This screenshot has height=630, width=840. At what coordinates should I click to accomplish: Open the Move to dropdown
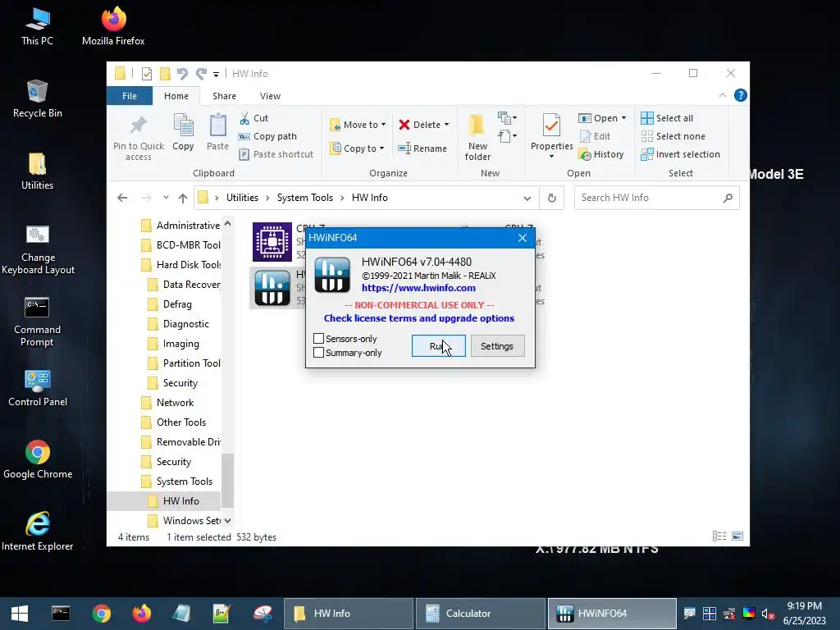tap(358, 125)
